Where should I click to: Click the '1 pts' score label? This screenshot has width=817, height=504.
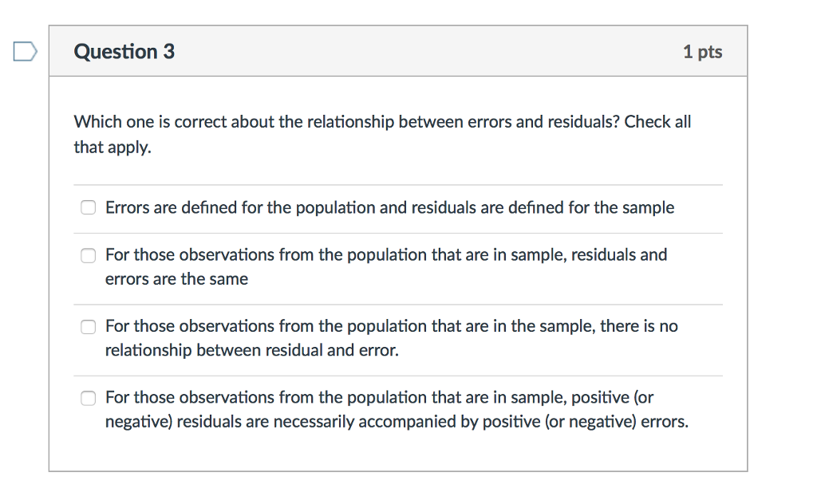702,52
